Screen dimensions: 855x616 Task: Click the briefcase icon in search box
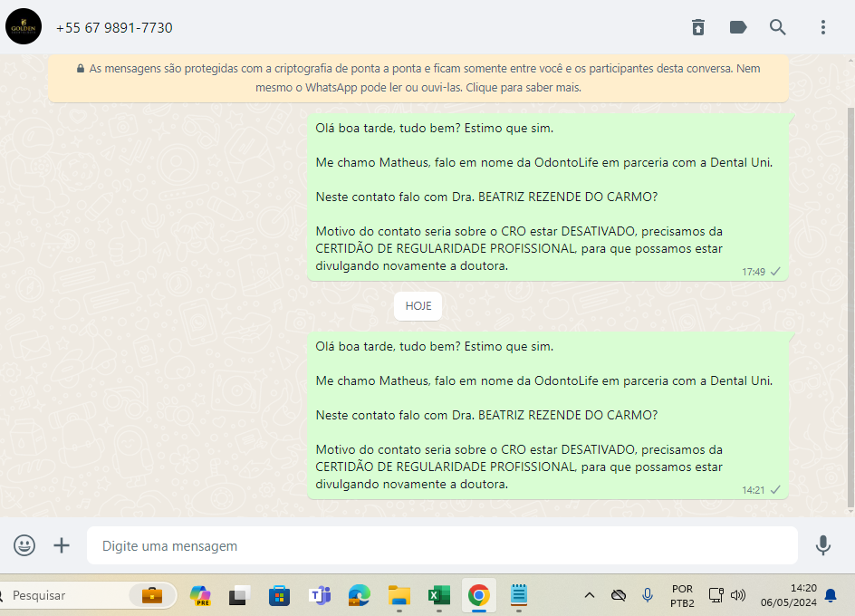(x=152, y=595)
